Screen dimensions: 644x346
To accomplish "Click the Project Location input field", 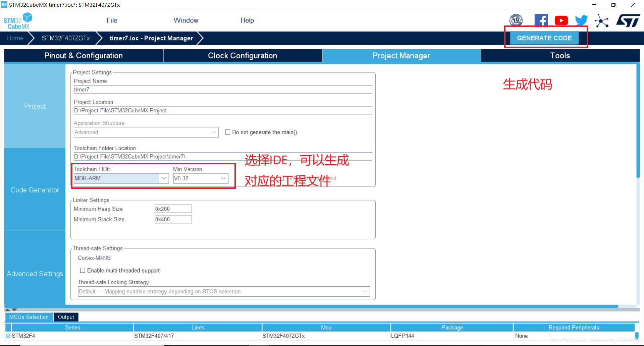I will pos(223,110).
